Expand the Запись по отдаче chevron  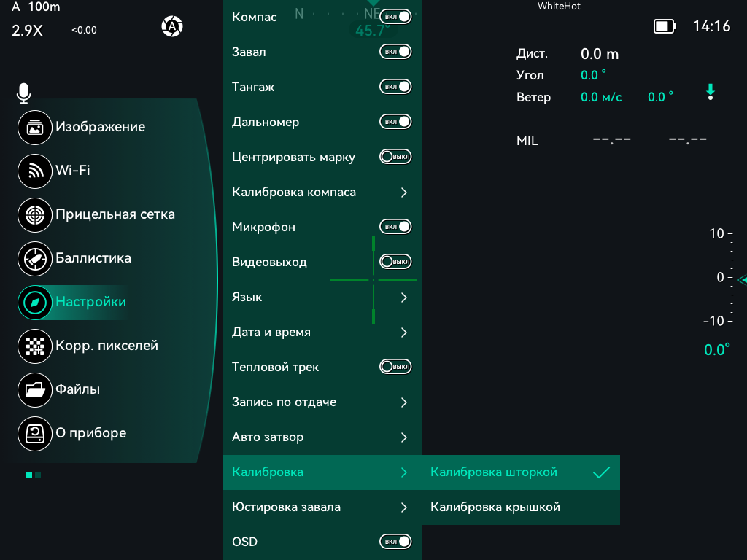(404, 402)
